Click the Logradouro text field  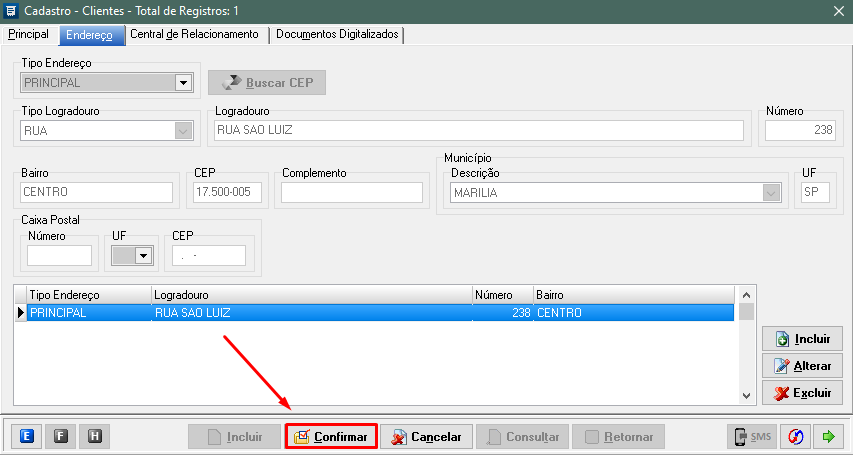pos(479,130)
